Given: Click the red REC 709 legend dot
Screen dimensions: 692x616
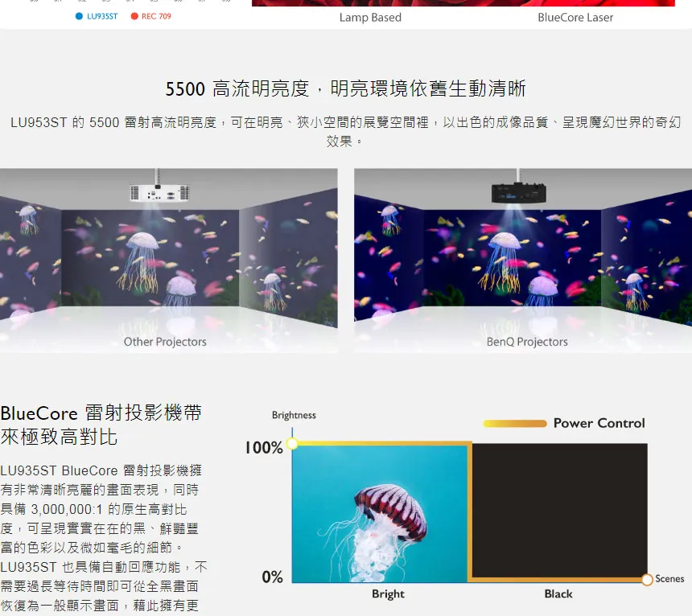Looking at the screenshot, I should click(x=134, y=17).
